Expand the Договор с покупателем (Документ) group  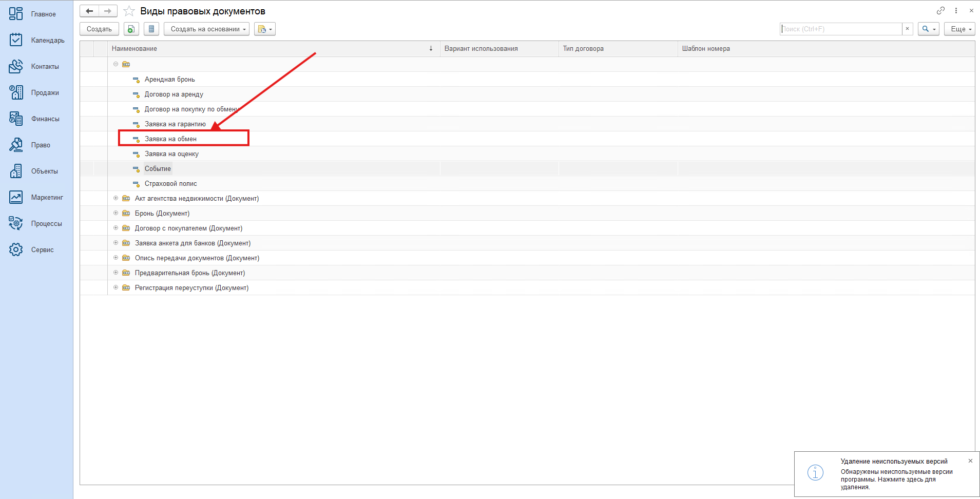(x=116, y=228)
